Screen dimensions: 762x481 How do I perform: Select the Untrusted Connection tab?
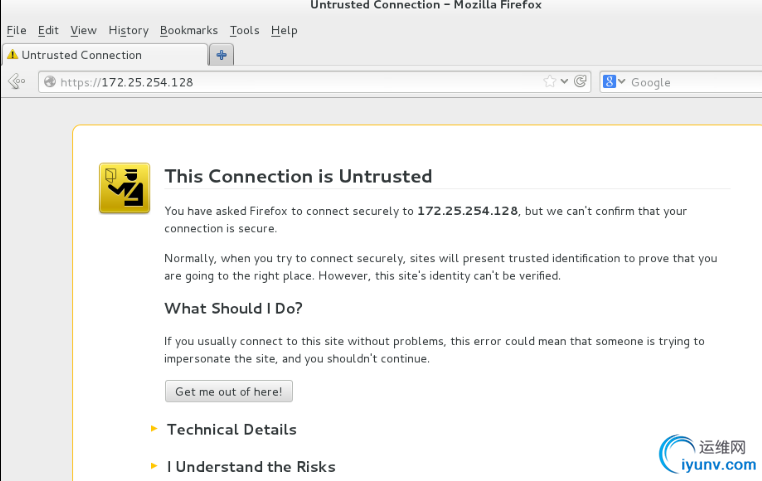pos(105,55)
